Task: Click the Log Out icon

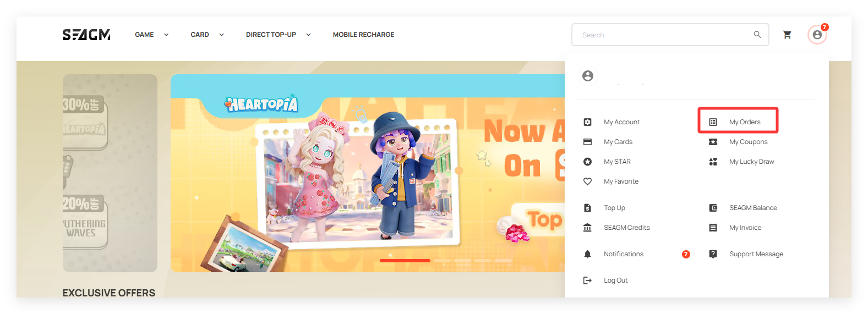Action: click(587, 280)
